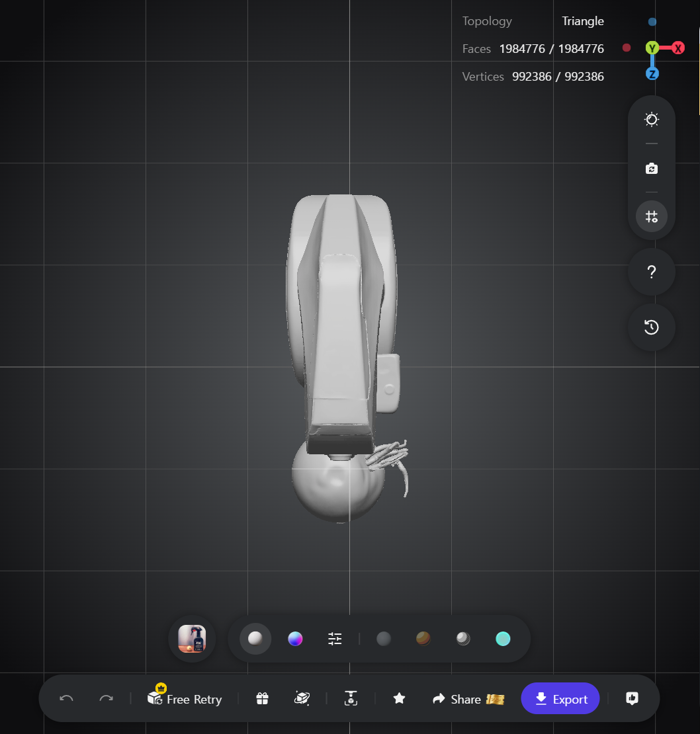
Task: Open the reference image thumbnail
Action: [192, 639]
